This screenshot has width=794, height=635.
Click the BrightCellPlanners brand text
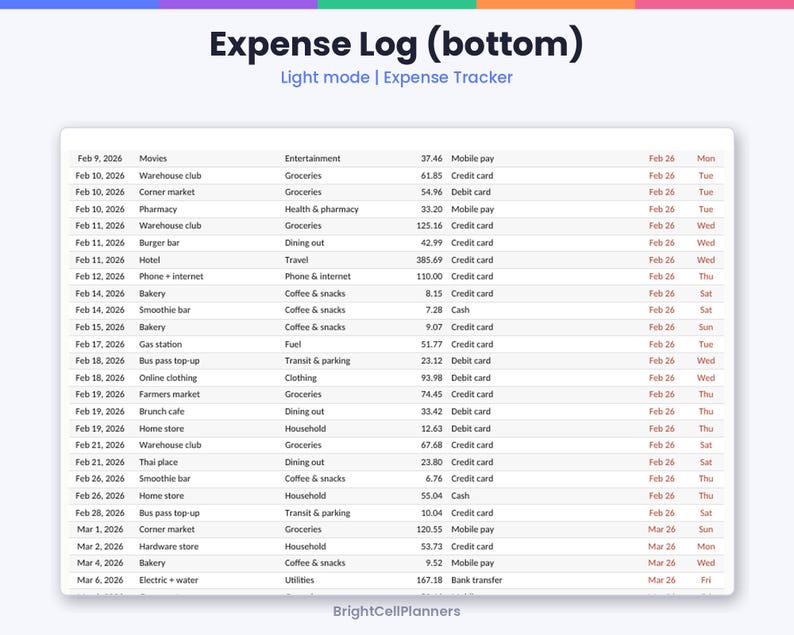coord(396,611)
